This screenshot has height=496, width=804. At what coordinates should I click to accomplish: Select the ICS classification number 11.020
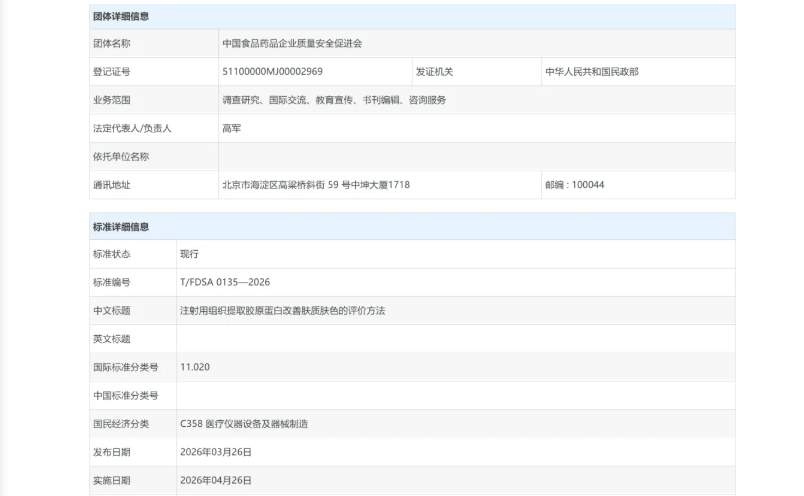pyautogui.click(x=195, y=367)
